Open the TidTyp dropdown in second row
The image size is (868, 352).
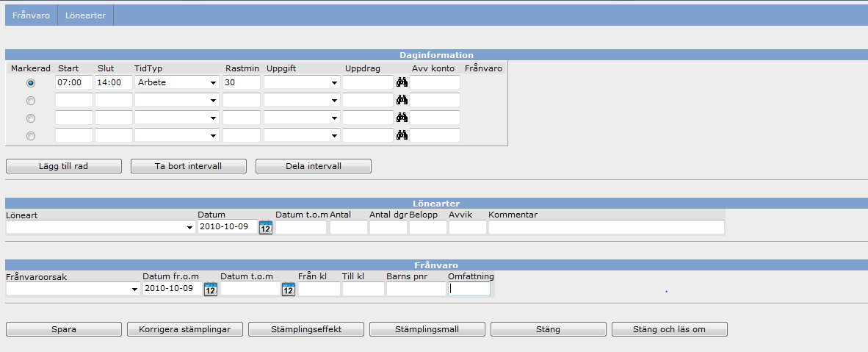[177, 101]
